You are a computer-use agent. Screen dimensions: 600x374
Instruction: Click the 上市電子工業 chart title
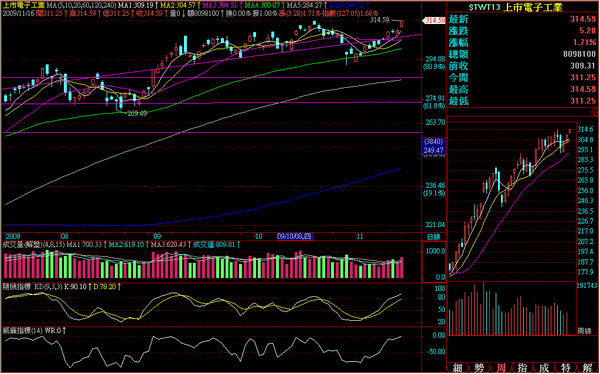coord(24,6)
